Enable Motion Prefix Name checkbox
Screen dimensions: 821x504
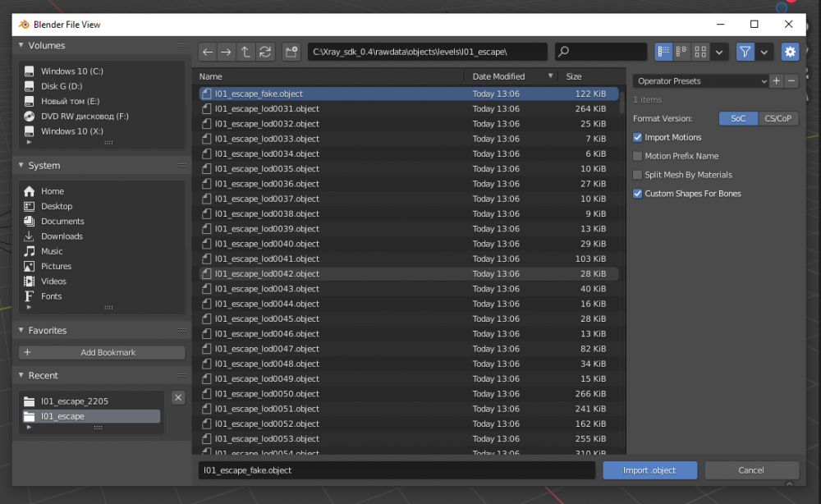pyautogui.click(x=638, y=156)
